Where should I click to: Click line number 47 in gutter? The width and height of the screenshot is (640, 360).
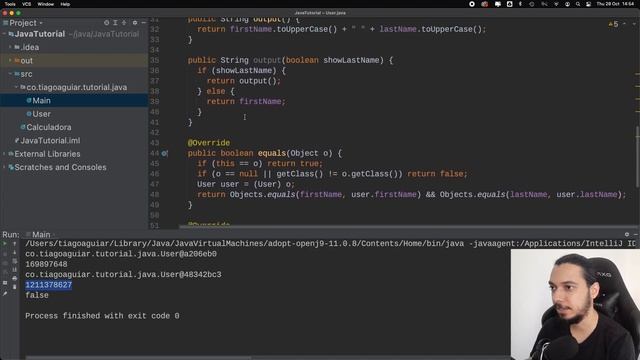(x=154, y=184)
